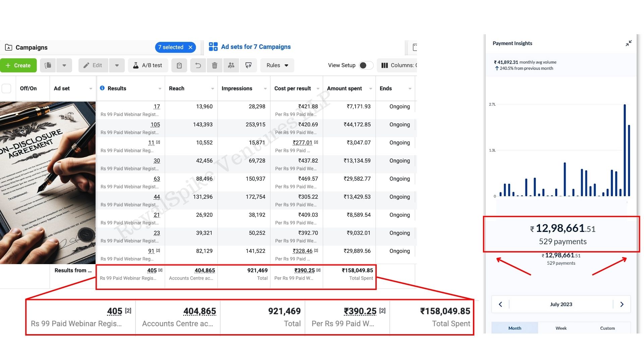Check the select-all header checkbox
The width and height of the screenshot is (644, 362).
pos(6,88)
